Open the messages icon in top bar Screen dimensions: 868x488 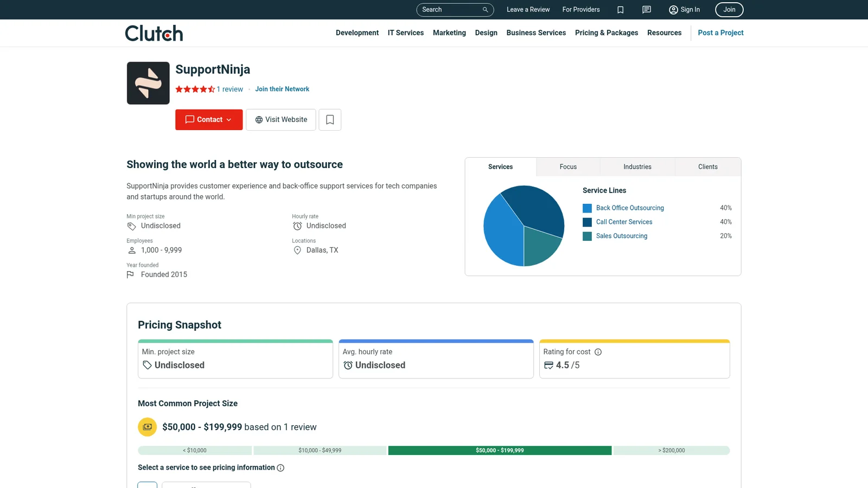647,10
